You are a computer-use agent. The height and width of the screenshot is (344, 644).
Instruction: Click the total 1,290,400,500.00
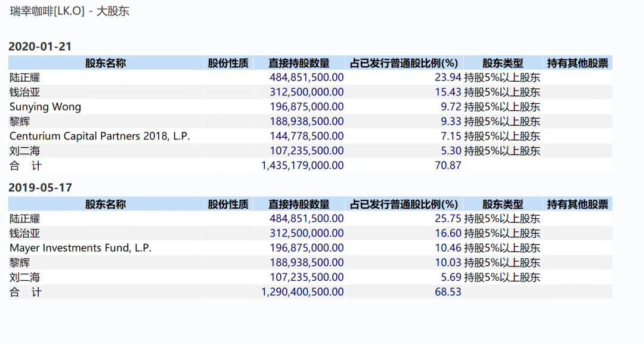click(302, 292)
